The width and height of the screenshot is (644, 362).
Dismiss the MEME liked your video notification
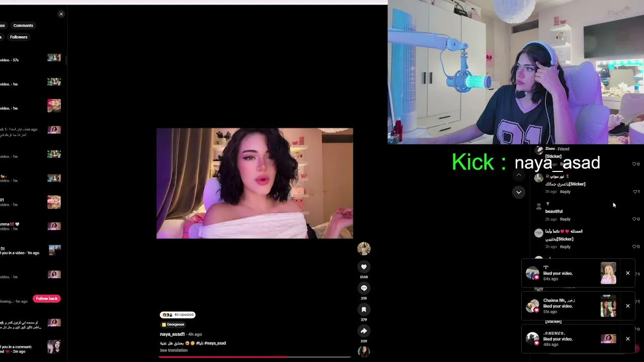coord(627,339)
